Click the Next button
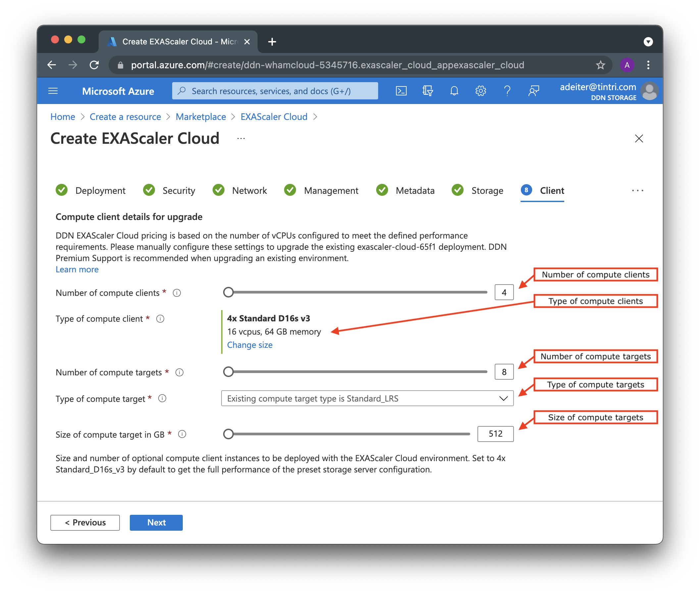The width and height of the screenshot is (700, 593). (156, 523)
